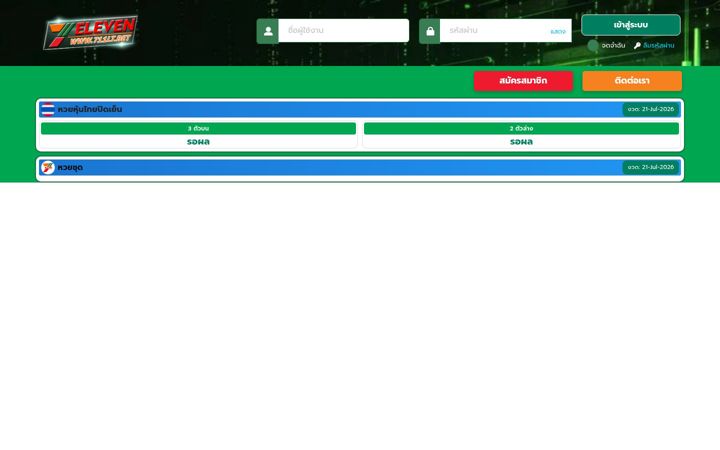Click the 7 logo icon next to หวยชุด
Viewport: 720px width, 450px height.
click(48, 168)
